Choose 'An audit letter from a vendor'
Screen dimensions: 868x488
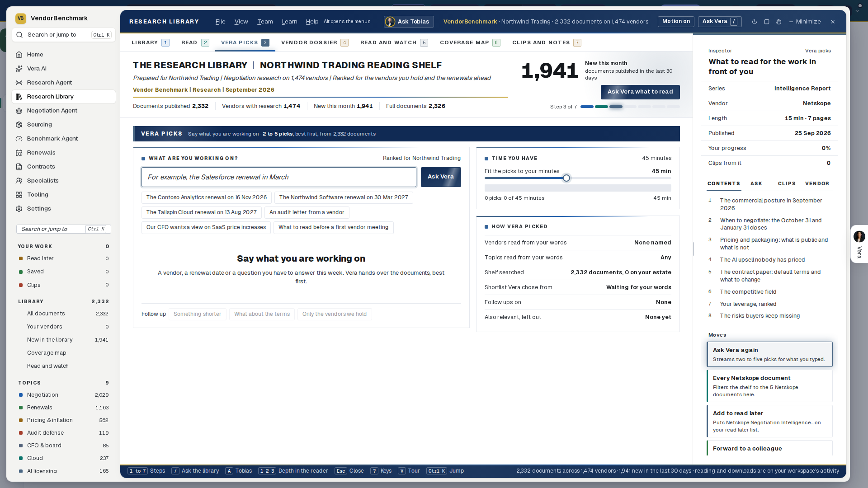[307, 212]
